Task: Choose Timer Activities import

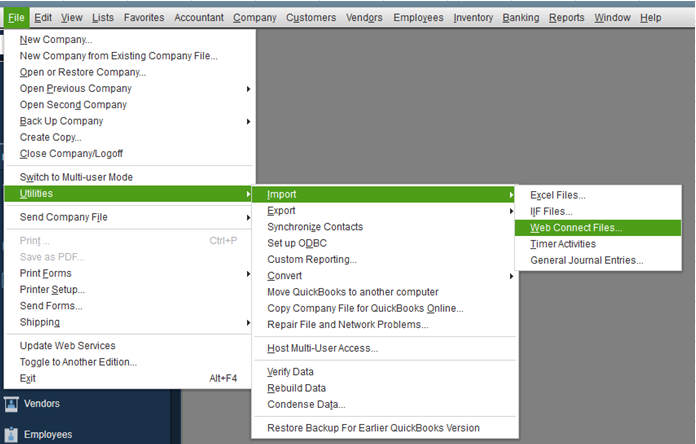Action: click(598, 244)
